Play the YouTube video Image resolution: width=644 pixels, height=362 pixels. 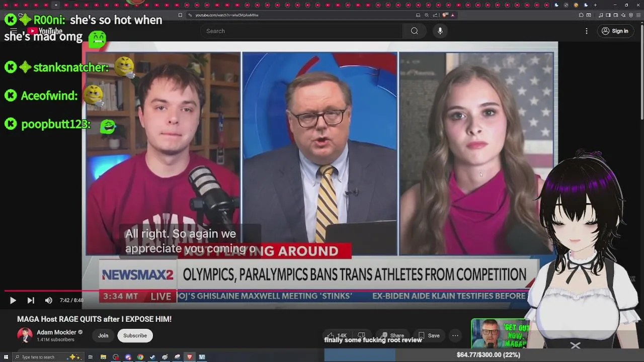pos(13,300)
